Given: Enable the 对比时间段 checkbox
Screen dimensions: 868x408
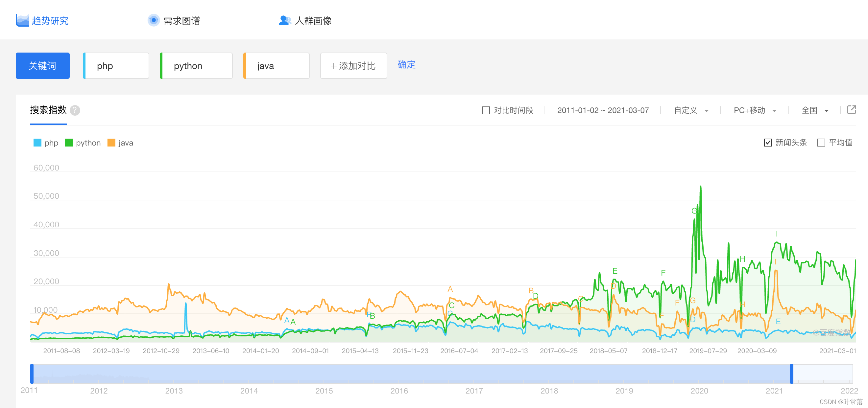Looking at the screenshot, I should tap(486, 110).
